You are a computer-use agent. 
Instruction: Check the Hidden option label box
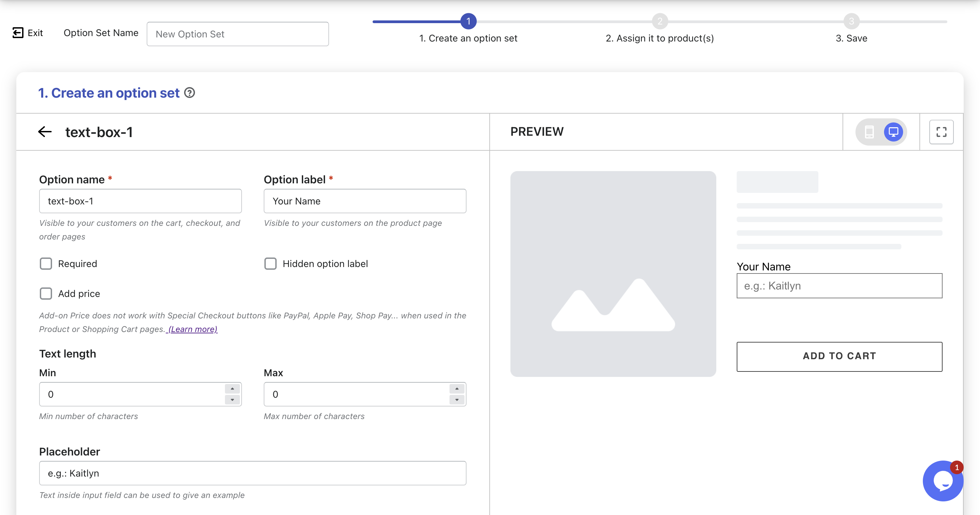pyautogui.click(x=271, y=264)
